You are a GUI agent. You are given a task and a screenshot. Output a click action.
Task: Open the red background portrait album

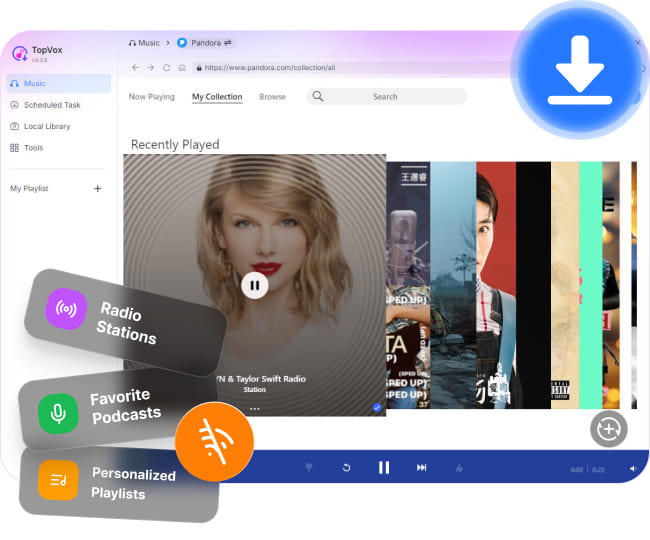point(496,285)
